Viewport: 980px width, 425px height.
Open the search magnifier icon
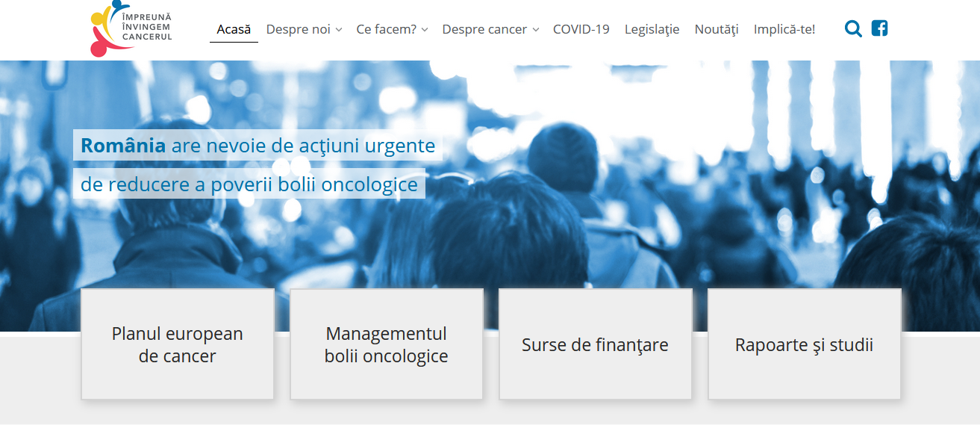(853, 29)
